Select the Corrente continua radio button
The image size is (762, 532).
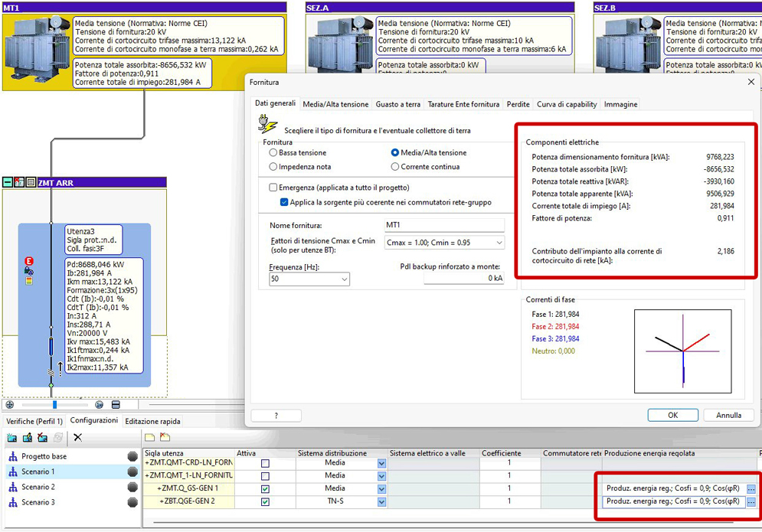tap(395, 167)
